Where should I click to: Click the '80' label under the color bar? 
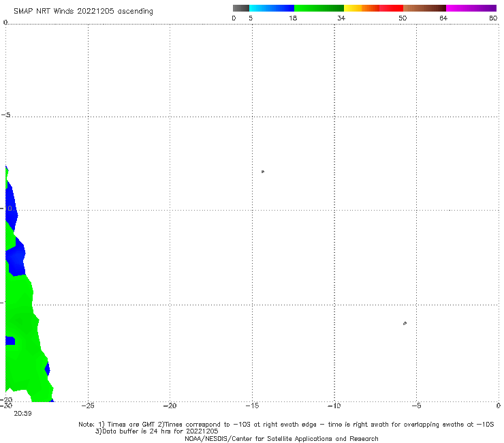point(493,18)
